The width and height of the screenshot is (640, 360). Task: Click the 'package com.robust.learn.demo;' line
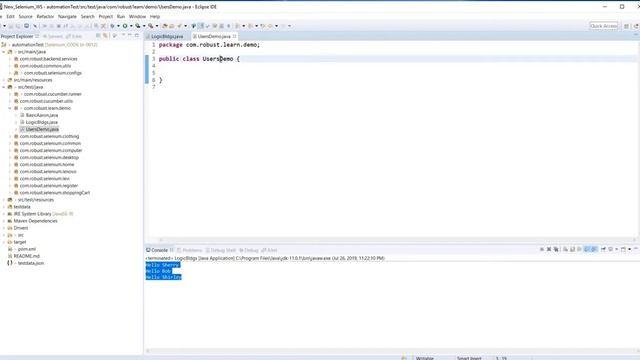click(x=209, y=44)
